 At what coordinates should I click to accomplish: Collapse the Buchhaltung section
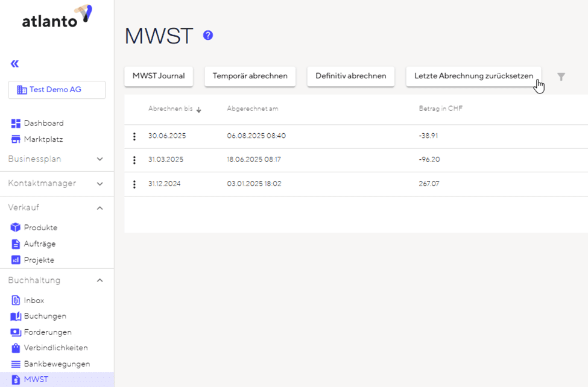(x=100, y=280)
